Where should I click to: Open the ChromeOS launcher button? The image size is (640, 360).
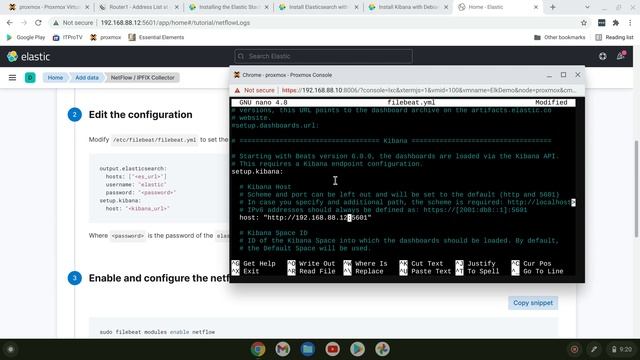11,349
